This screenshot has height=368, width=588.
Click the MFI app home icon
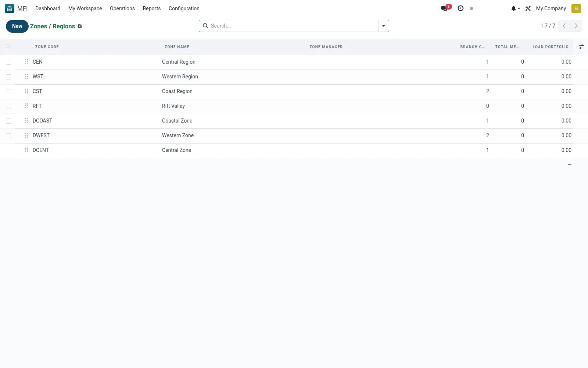10,8
